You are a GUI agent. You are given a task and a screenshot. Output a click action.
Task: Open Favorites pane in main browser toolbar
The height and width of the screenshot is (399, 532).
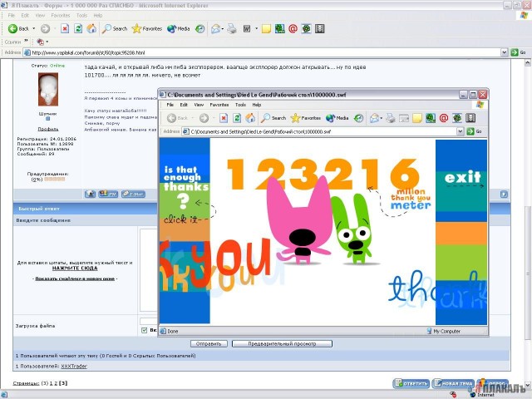147,29
